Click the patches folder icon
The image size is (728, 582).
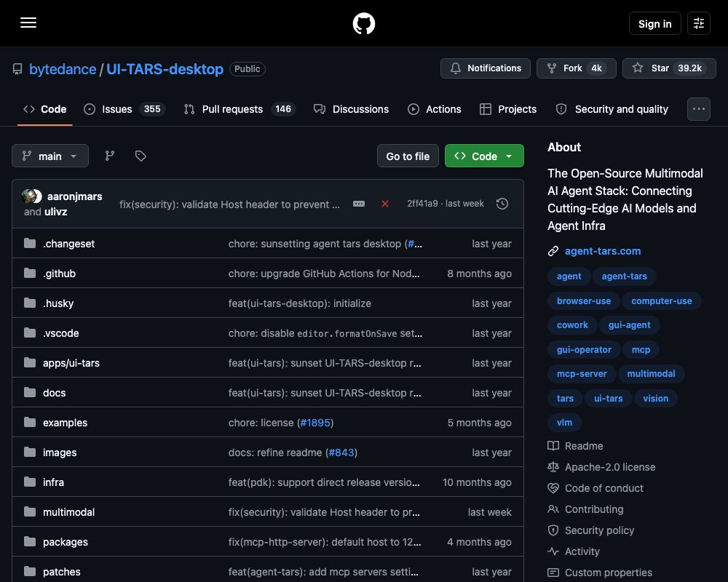(x=30, y=571)
